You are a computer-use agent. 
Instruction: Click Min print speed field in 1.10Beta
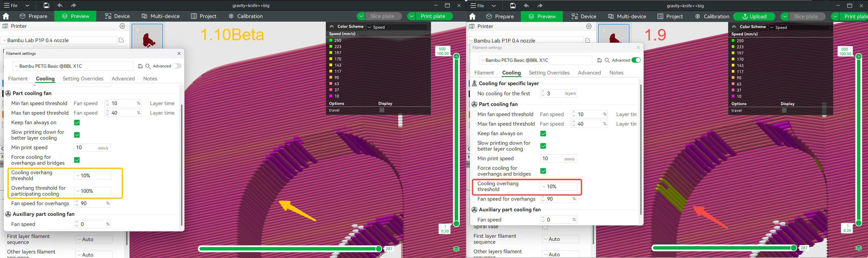[92, 148]
